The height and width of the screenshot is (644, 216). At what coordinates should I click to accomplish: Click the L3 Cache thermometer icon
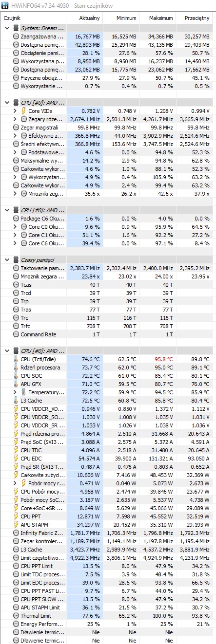16,401
